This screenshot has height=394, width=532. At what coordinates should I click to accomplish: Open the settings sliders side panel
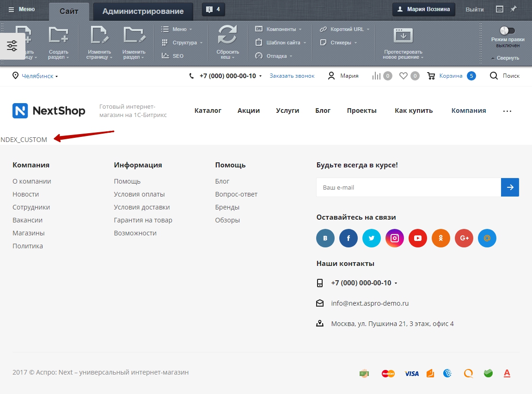(12, 46)
